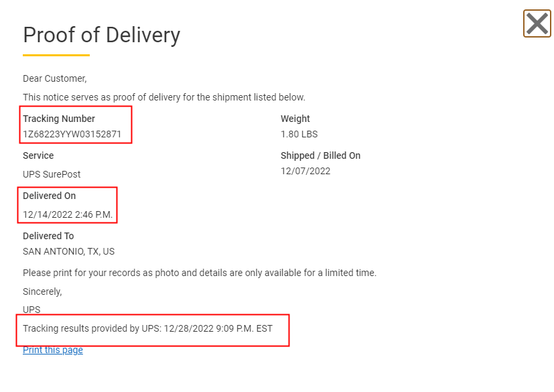Click the Please print for your records note
The width and height of the screenshot is (554, 392).
(x=200, y=273)
